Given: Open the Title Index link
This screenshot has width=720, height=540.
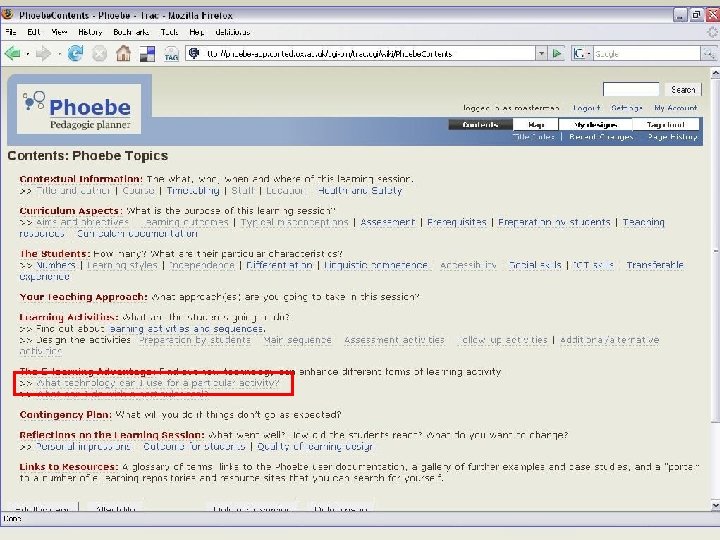Looking at the screenshot, I should coord(534,136).
